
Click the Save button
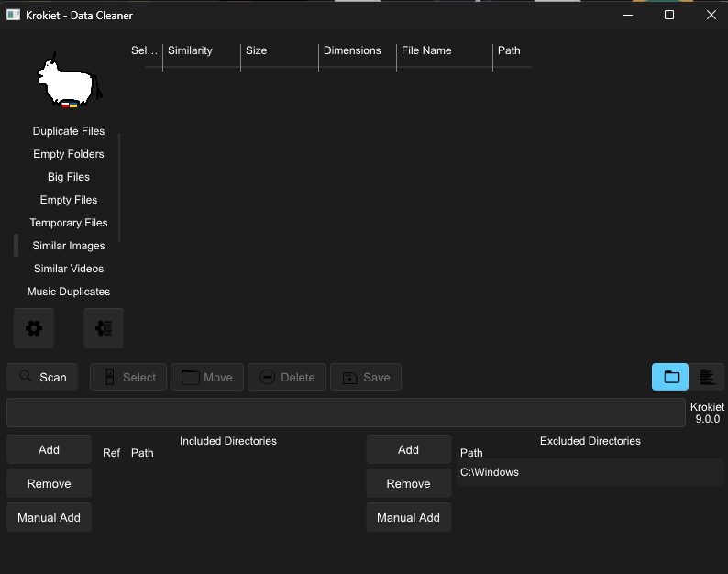tap(366, 377)
